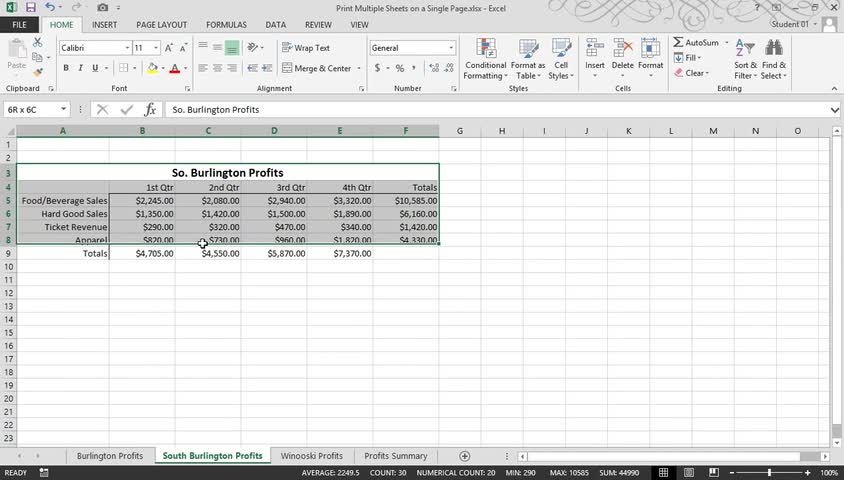This screenshot has height=480, width=844.
Task: Expand Fill Color dropdown arrow
Action: click(x=163, y=68)
